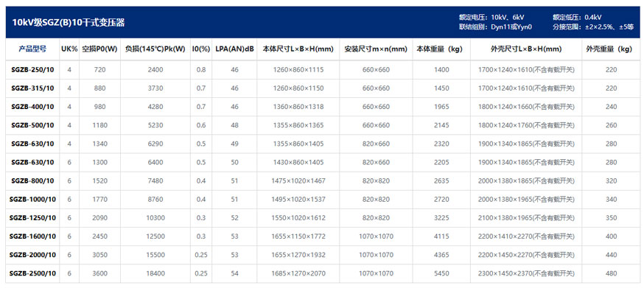The width and height of the screenshot is (644, 288).
Task: Click the title 10kV级SGZ(B)10干式变压器
Action: pyautogui.click(x=69, y=23)
